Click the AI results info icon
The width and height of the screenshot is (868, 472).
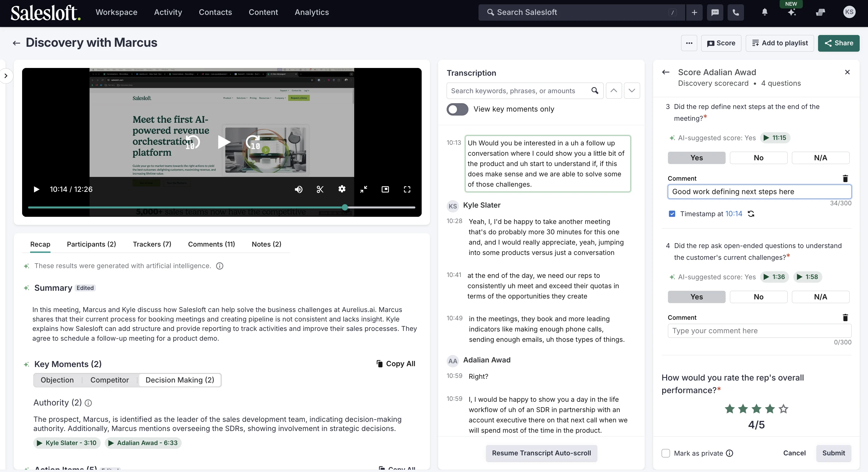[x=219, y=266]
